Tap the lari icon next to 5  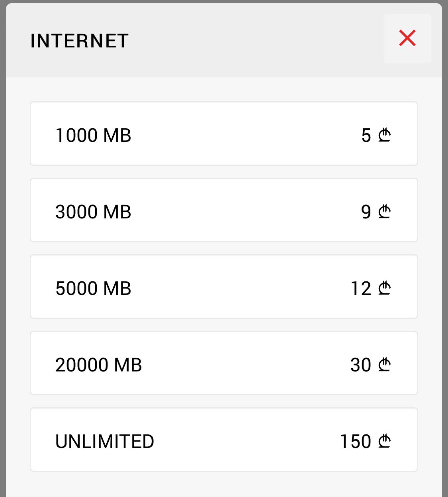384,135
